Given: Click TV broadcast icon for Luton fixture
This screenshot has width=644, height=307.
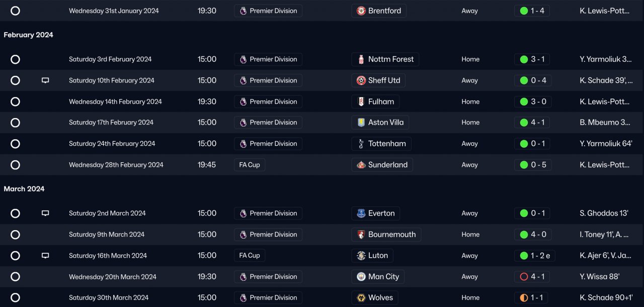Looking at the screenshot, I should (45, 256).
